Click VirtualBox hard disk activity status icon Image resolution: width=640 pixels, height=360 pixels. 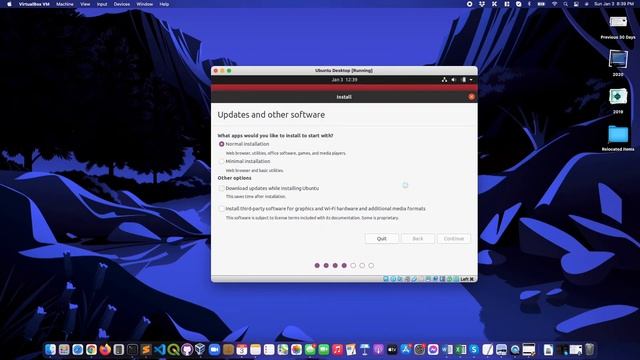386,279
